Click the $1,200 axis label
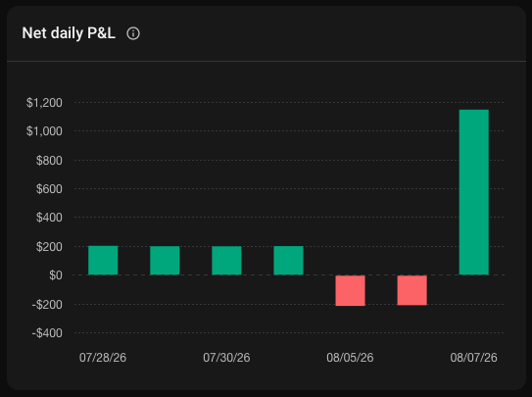This screenshot has height=397, width=532. 44,103
